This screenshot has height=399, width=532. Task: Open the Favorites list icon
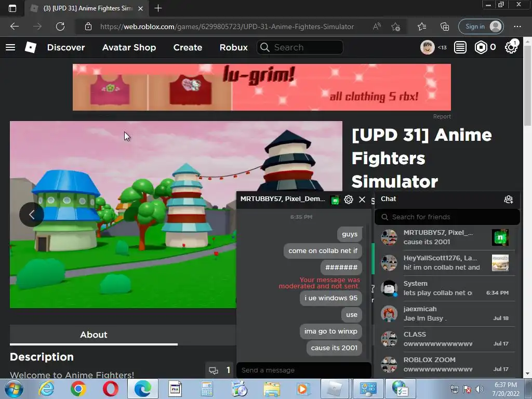pyautogui.click(x=422, y=26)
